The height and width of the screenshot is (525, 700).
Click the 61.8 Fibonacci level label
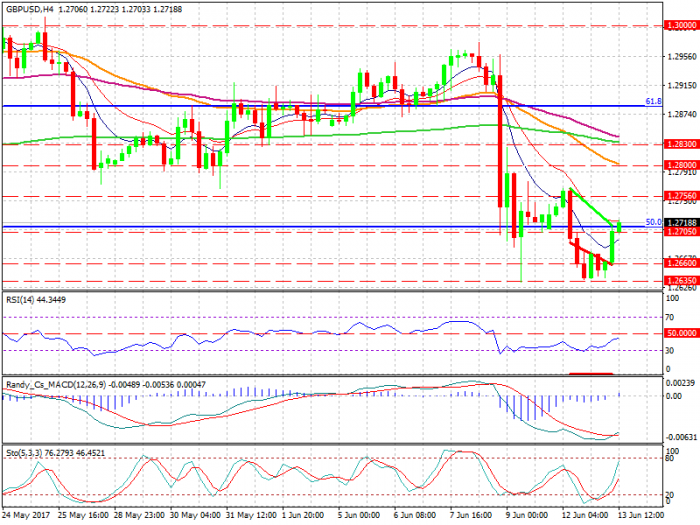(654, 102)
